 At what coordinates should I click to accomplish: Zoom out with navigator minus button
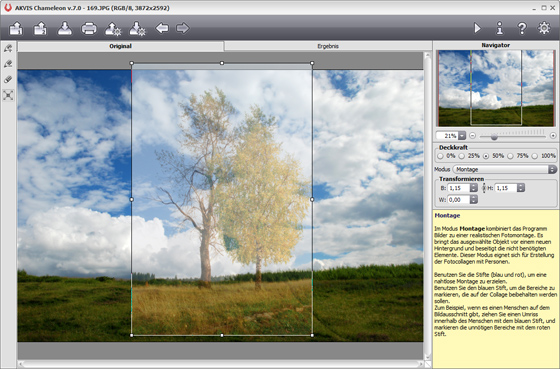[x=472, y=136]
